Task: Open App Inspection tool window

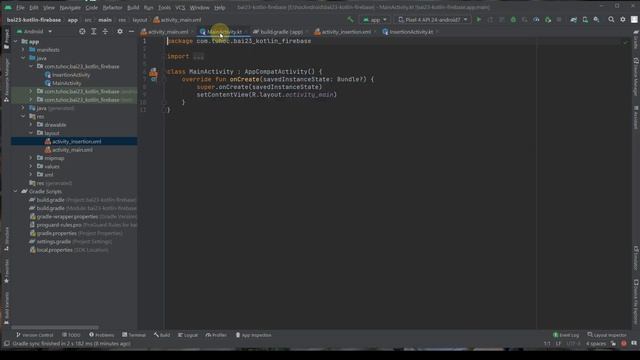Action: [253, 335]
